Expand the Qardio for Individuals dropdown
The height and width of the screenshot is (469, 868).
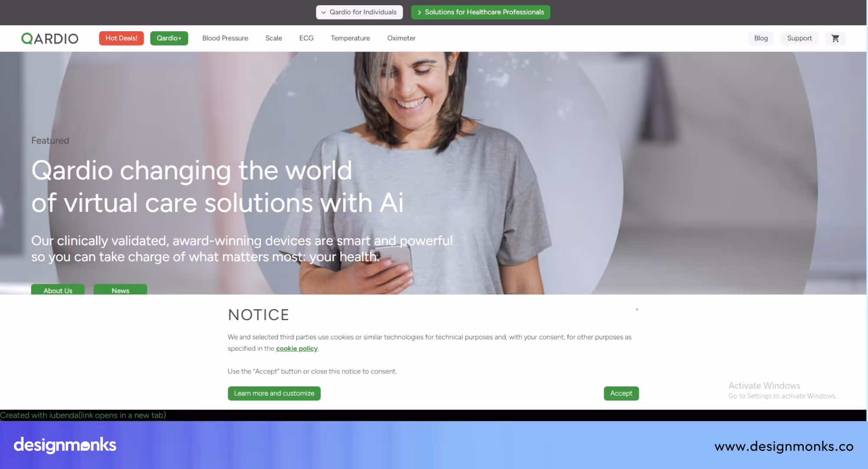pos(359,12)
